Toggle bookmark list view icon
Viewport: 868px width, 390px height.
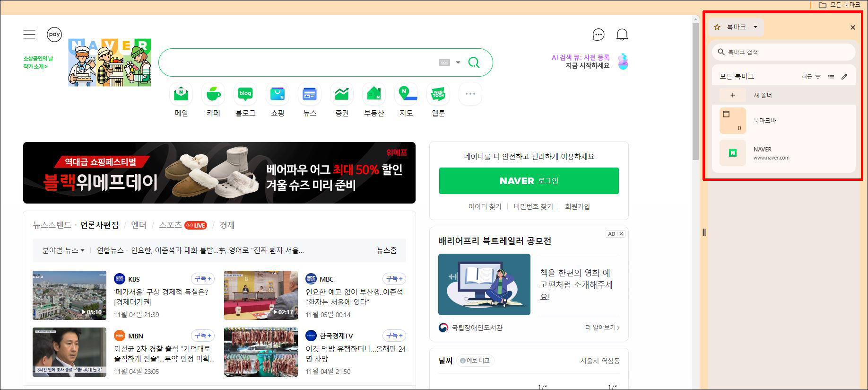click(x=831, y=77)
